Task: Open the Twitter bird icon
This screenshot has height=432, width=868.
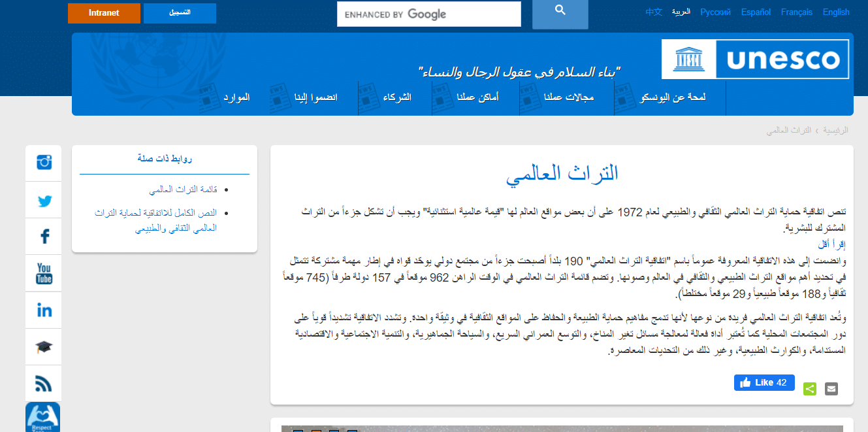Action: pos(44,201)
